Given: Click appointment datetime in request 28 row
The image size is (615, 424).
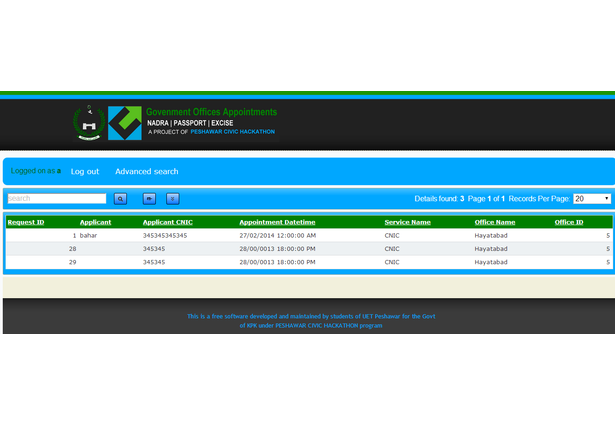Looking at the screenshot, I should coord(277,249).
